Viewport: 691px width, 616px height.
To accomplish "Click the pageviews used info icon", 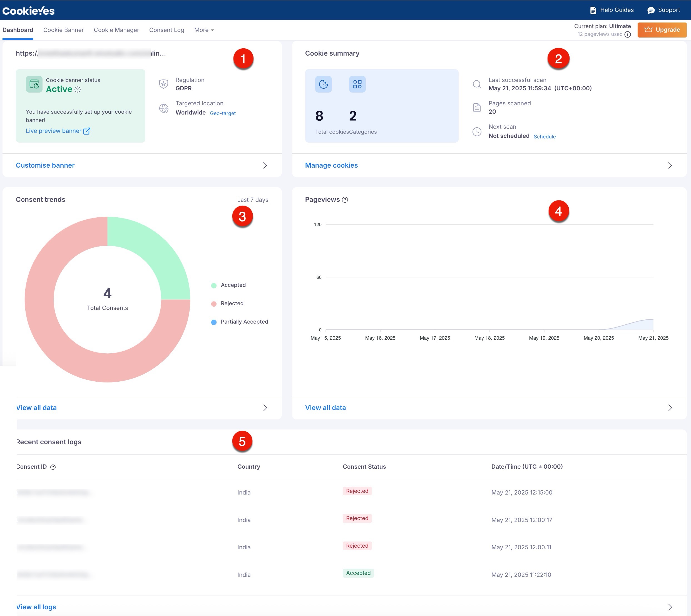I will 628,34.
